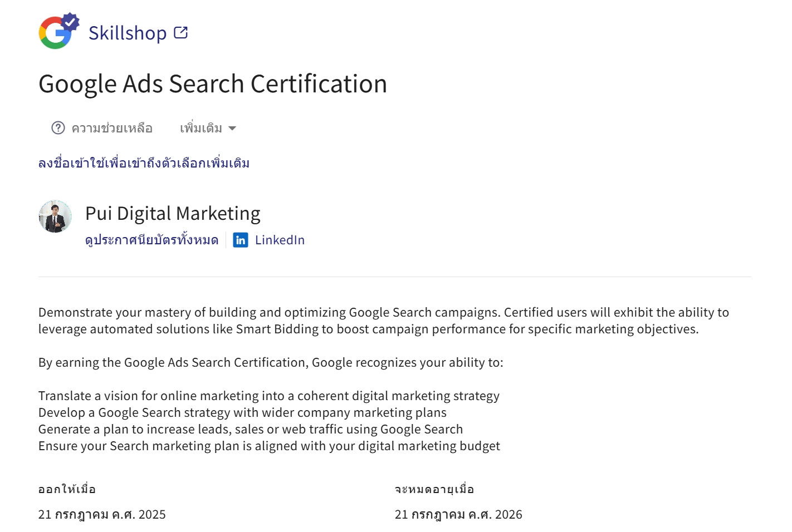Select the Pui Digital Marketing name
The image size is (792, 532).
[173, 214]
